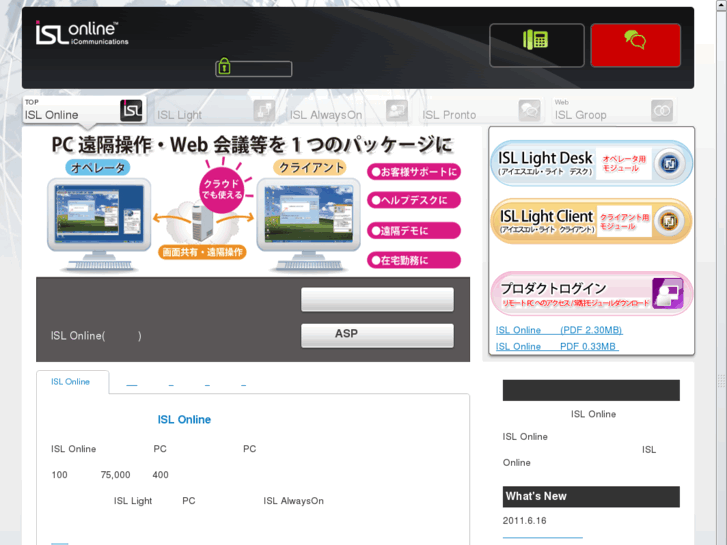
Task: Click the blank button above ASP
Action: click(x=377, y=299)
